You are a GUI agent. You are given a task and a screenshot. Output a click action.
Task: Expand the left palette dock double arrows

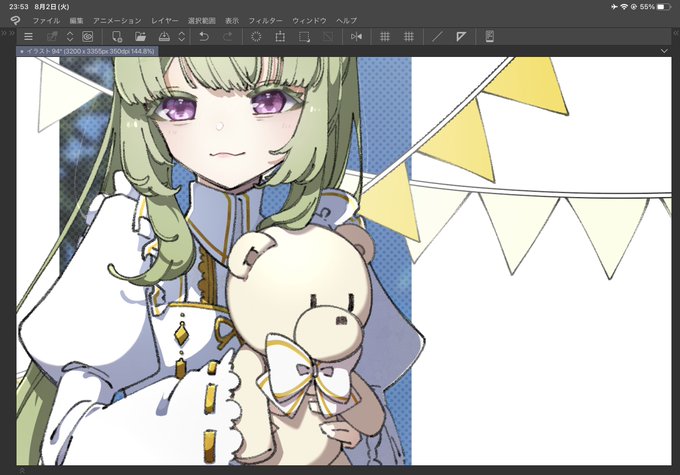click(x=8, y=33)
